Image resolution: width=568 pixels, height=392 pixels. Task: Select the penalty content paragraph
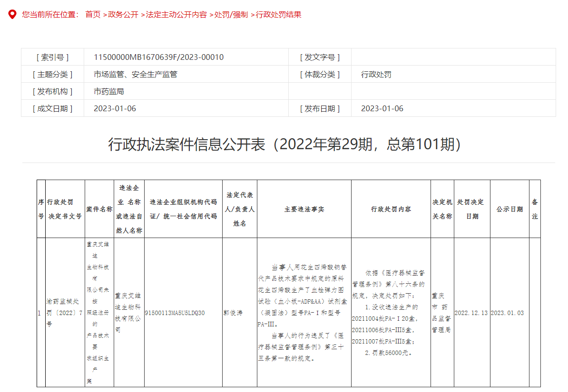coord(388,313)
